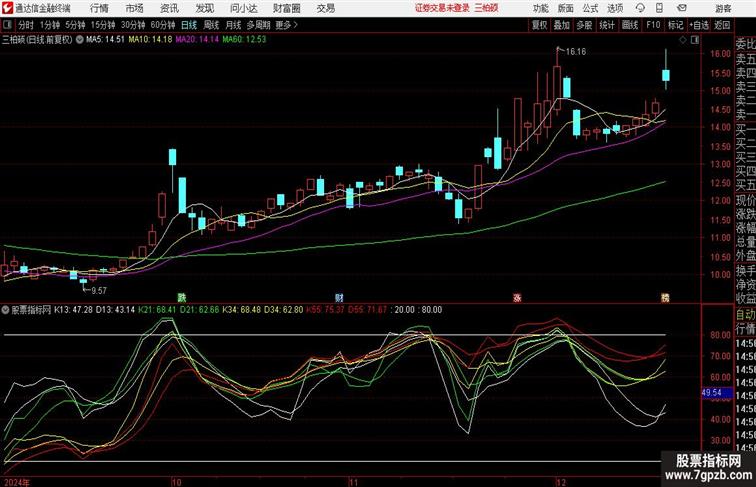Expand the dropdown beside 三柏硕 (日线 前复权)
This screenshot has width=756, height=487.
point(79,40)
